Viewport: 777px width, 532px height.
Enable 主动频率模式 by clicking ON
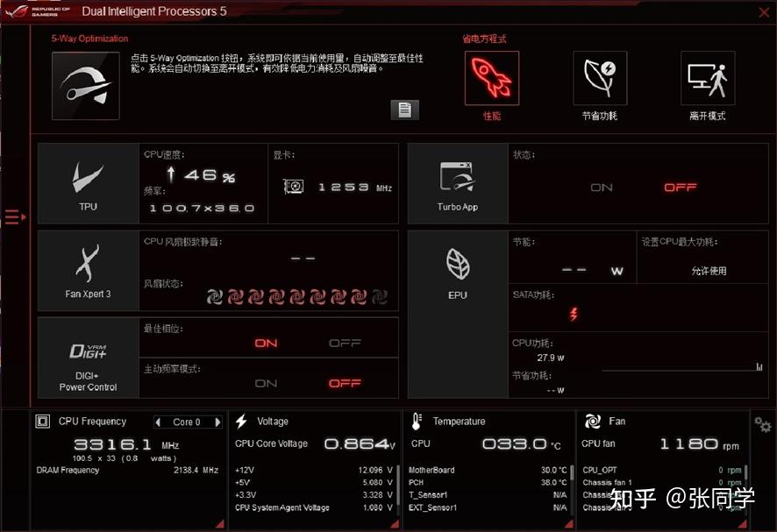coord(267,383)
